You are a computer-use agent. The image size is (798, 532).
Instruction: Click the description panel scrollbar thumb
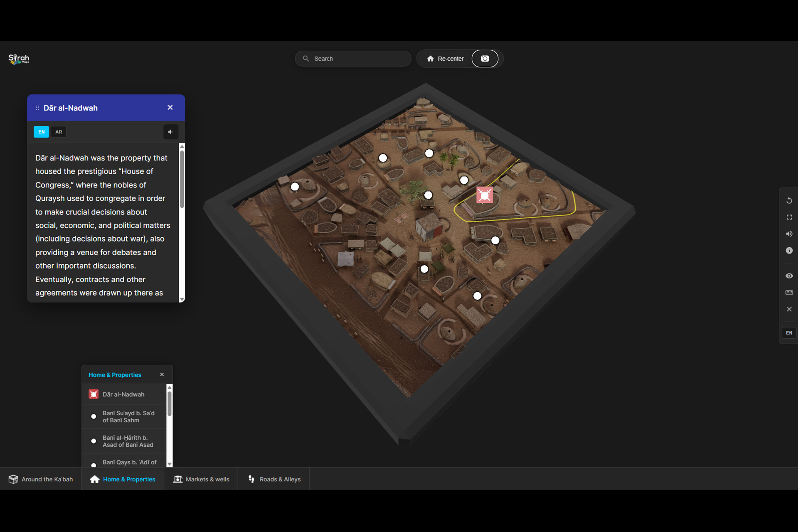click(182, 179)
